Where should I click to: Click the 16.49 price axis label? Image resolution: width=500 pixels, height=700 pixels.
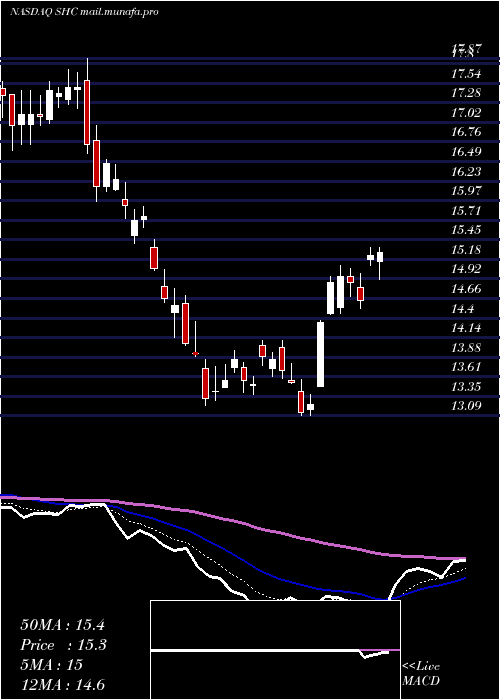coord(466,152)
